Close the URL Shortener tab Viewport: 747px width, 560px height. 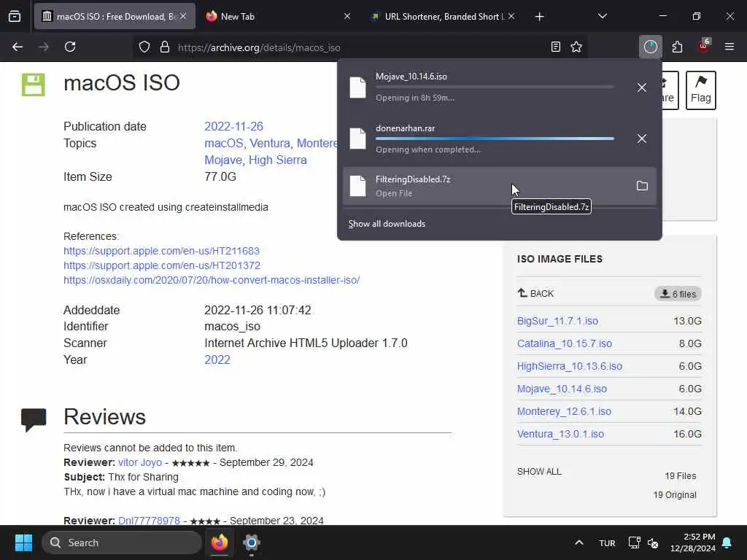click(x=511, y=16)
